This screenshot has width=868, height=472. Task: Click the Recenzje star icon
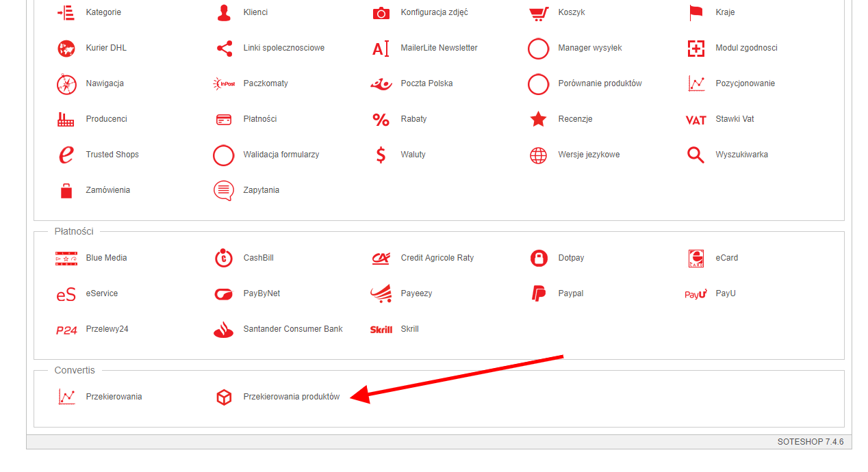point(539,119)
